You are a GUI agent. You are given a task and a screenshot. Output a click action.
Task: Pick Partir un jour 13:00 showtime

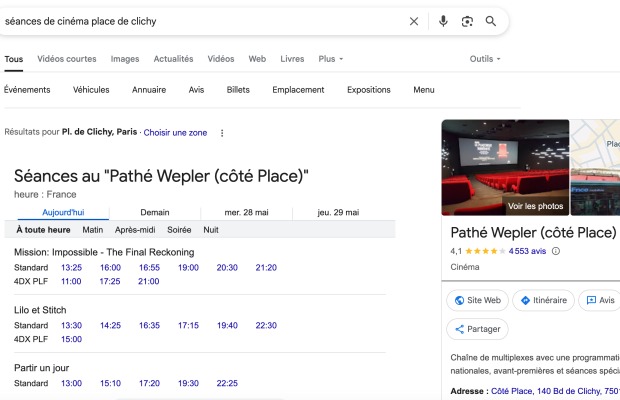tap(72, 383)
